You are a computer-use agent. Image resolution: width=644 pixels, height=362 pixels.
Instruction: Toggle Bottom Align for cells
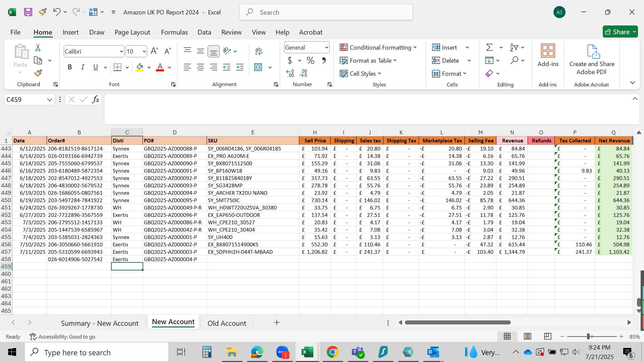click(214, 51)
